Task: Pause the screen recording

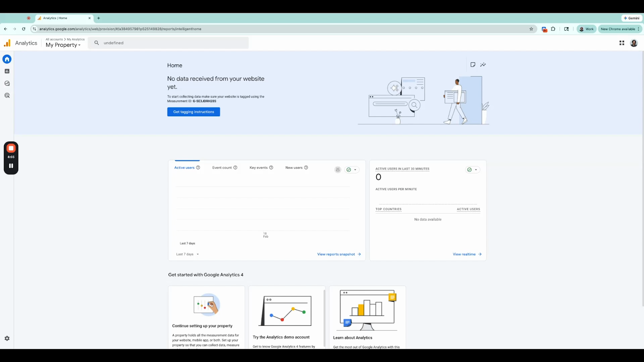Action: pyautogui.click(x=11, y=166)
